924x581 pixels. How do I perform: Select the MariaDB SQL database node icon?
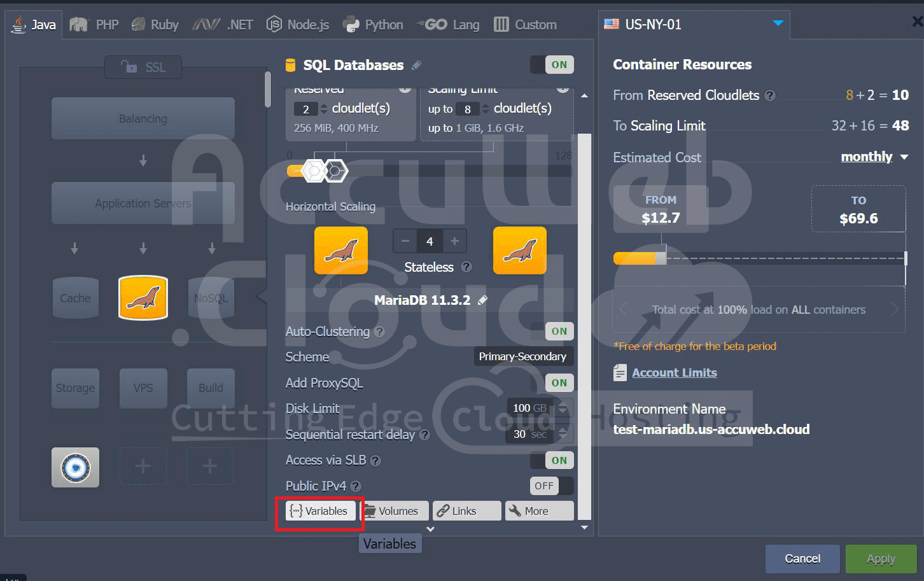pos(143,297)
